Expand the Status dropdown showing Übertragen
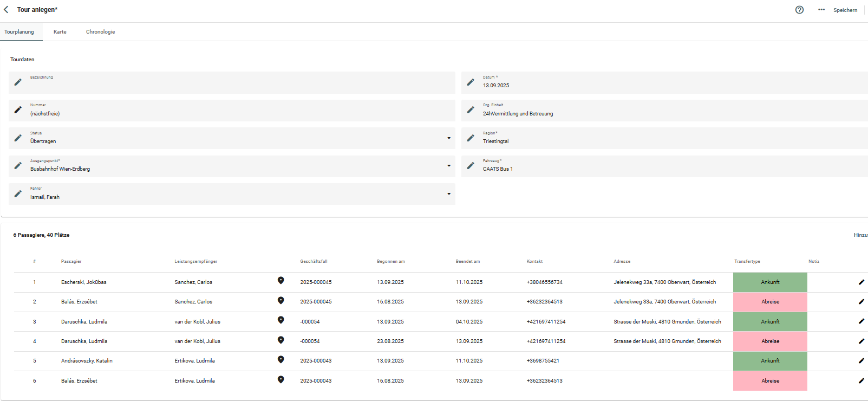This screenshot has width=868, height=401. point(448,138)
